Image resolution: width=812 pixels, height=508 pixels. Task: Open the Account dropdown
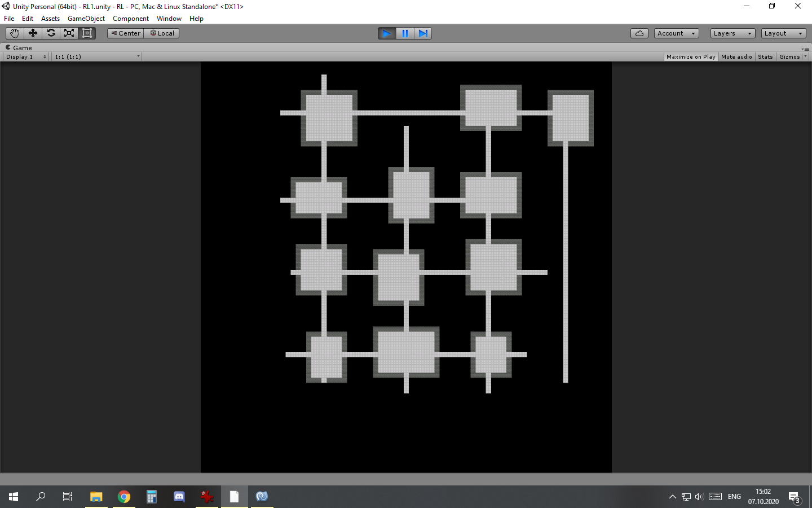click(x=677, y=33)
